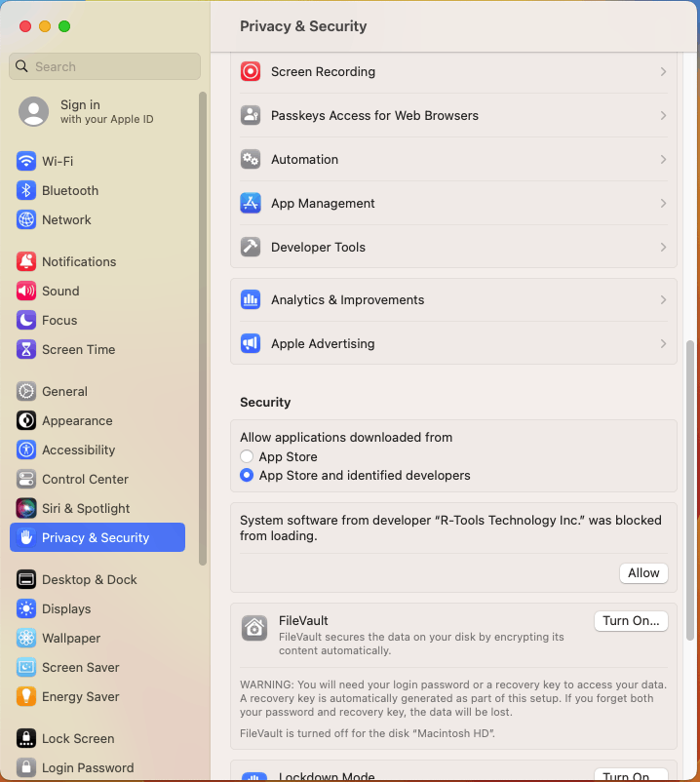Click the Screen Saver icon
The image size is (700, 782).
(x=26, y=667)
